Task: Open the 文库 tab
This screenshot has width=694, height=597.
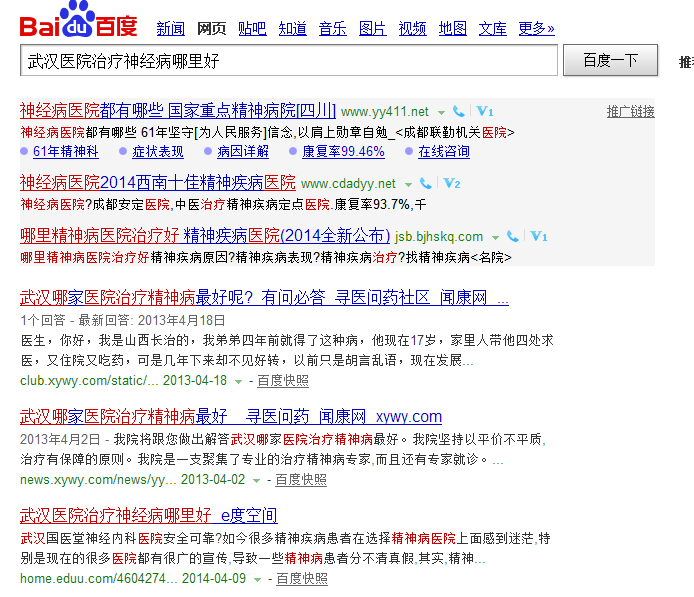Action: click(x=492, y=29)
